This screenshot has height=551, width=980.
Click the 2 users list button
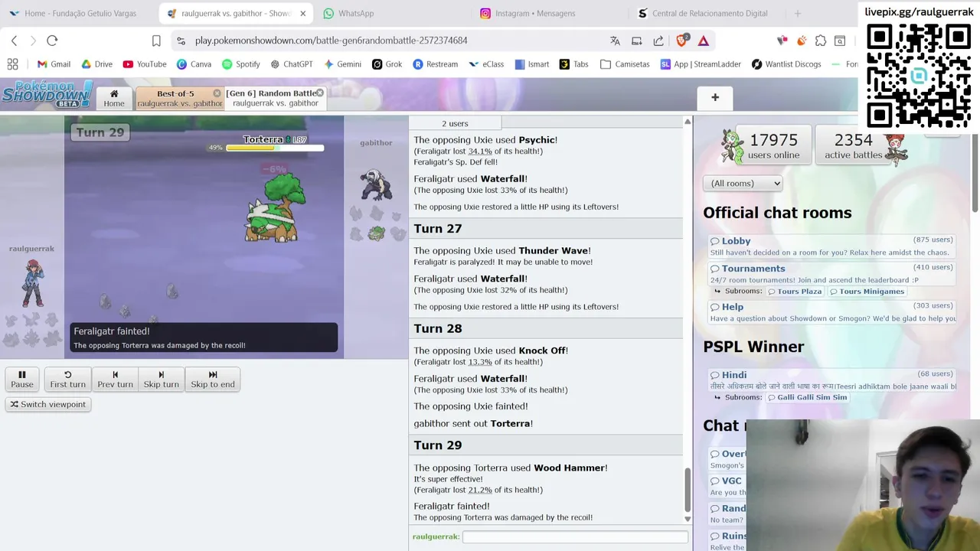click(x=455, y=123)
